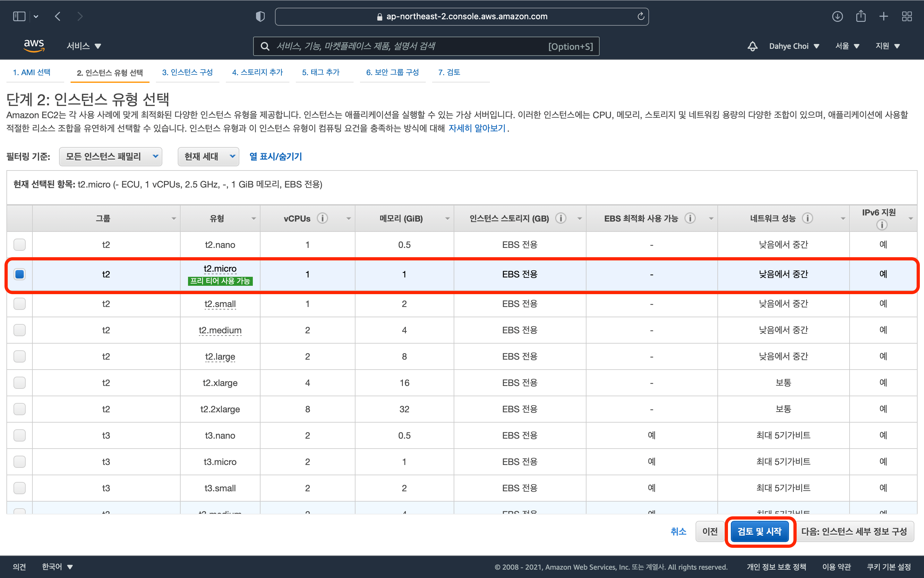Go to step 1. AMI 선택 tab

pyautogui.click(x=32, y=72)
